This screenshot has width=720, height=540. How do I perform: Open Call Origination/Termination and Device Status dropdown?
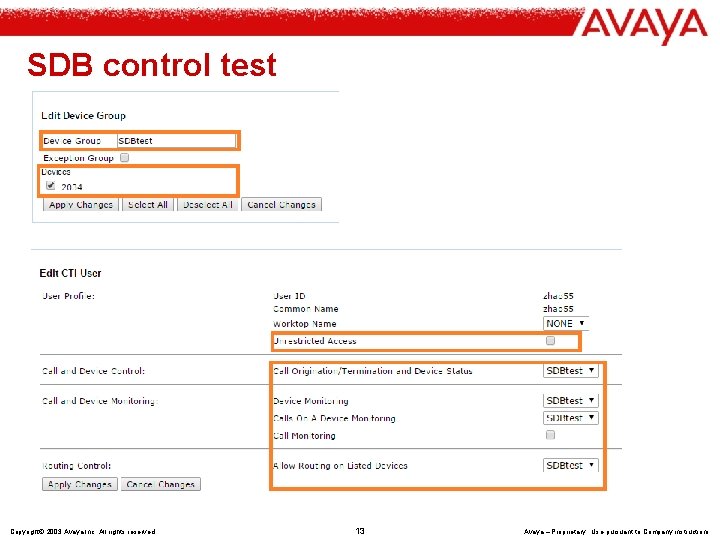(571, 371)
